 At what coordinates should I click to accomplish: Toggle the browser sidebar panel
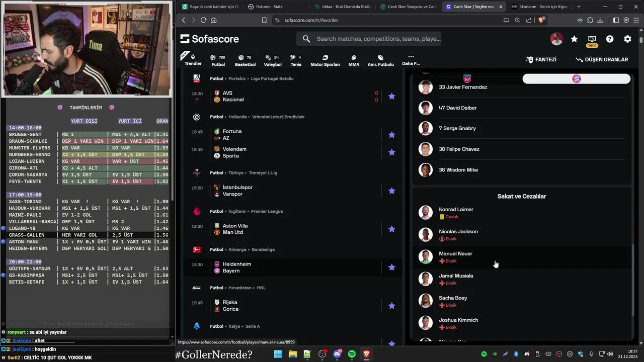(616, 20)
